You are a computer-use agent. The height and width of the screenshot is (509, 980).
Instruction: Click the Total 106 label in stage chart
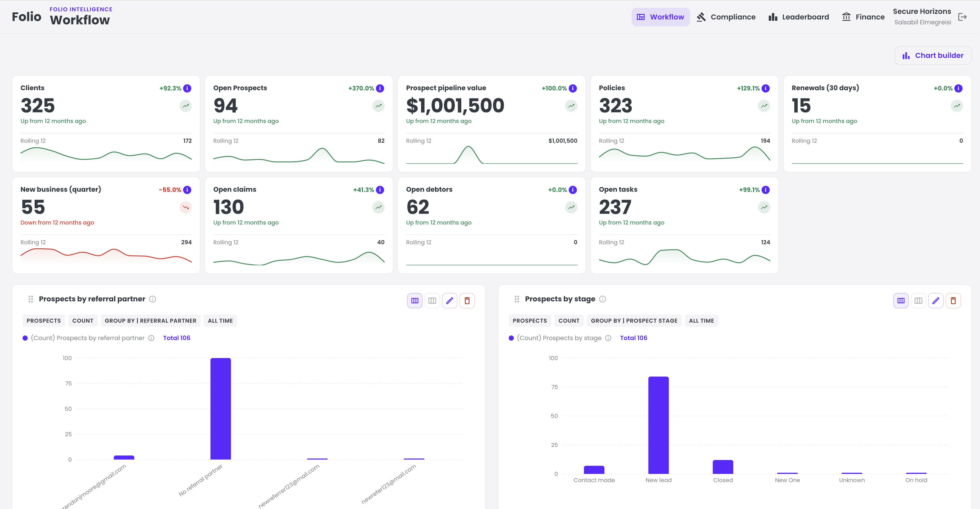633,338
